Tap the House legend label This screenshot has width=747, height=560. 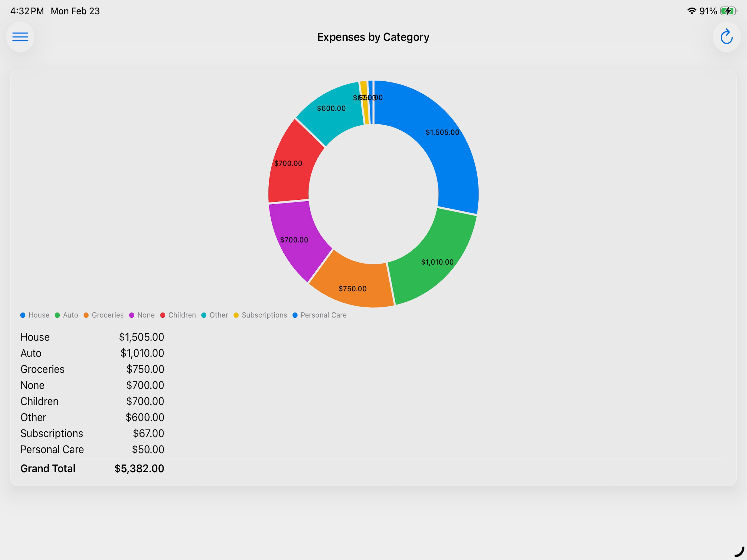click(39, 315)
